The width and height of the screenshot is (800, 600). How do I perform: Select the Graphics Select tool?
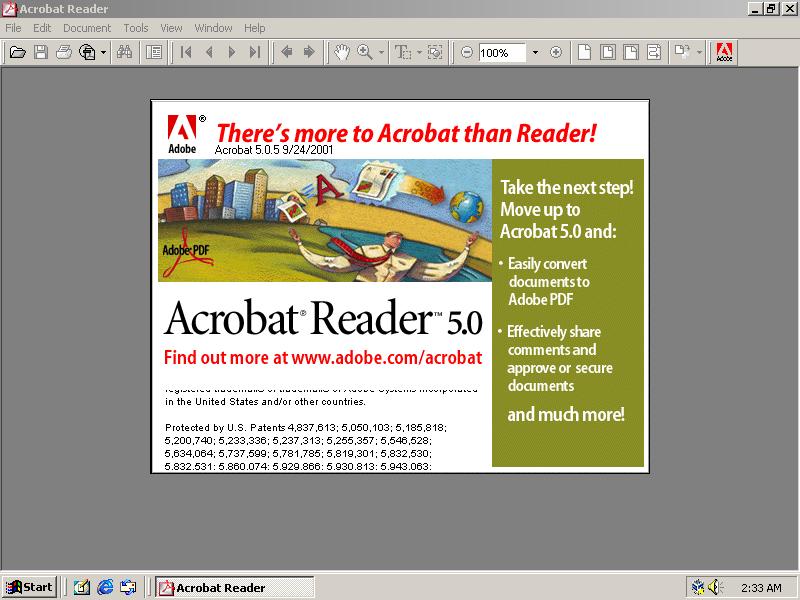coord(435,52)
